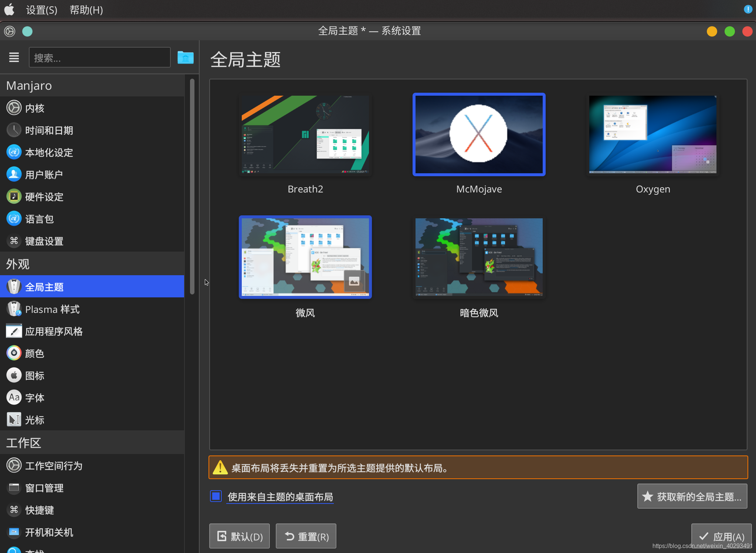Click the blue home folder icon
756x553 pixels.
coord(185,57)
